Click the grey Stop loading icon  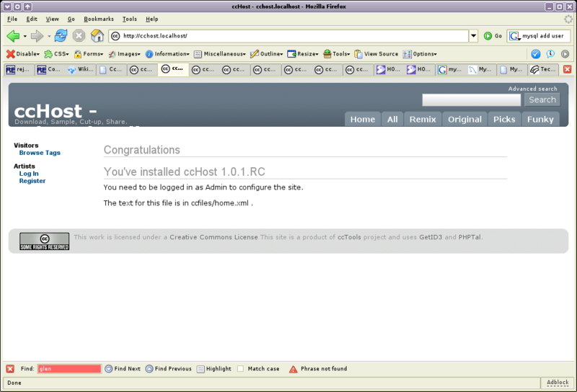click(79, 36)
